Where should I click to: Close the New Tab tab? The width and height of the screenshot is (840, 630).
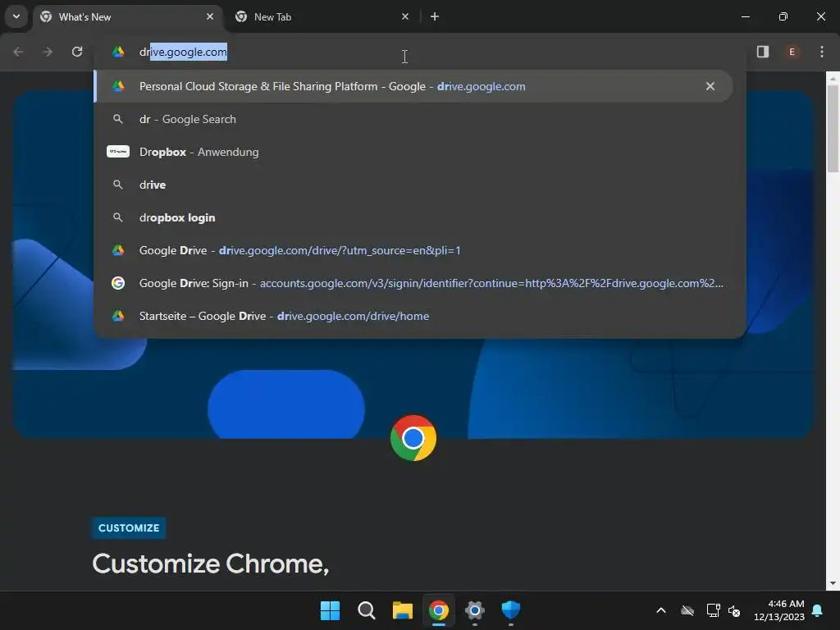click(405, 16)
